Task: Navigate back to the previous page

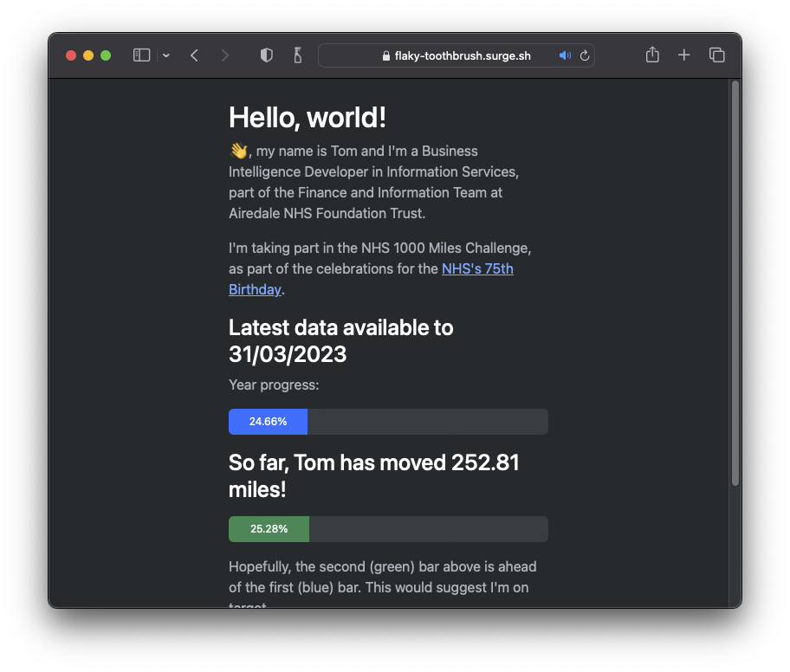Action: pos(194,55)
